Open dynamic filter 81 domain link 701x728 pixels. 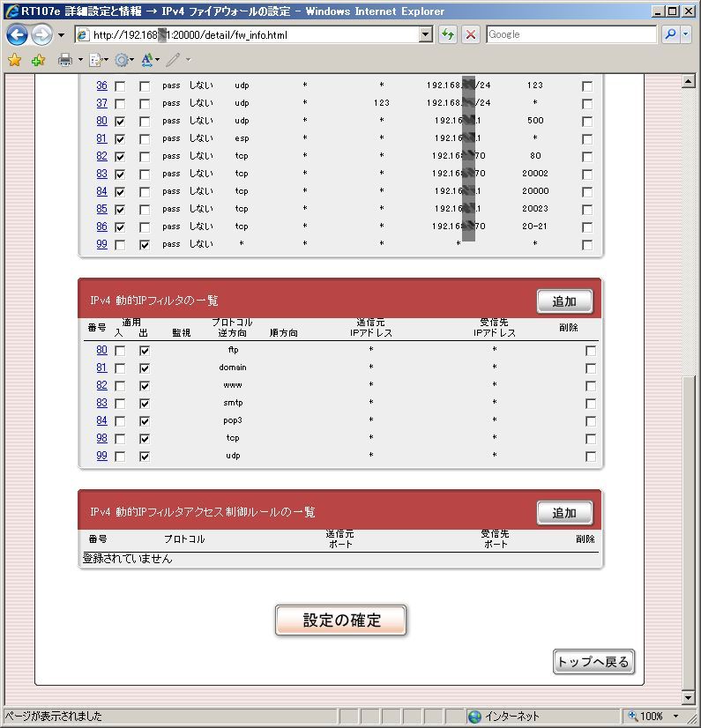click(101, 368)
